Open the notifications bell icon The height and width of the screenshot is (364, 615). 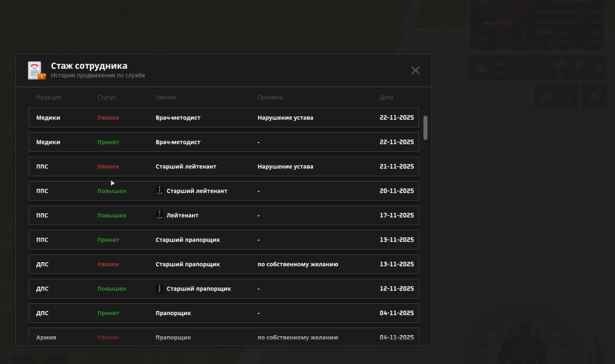[593, 97]
